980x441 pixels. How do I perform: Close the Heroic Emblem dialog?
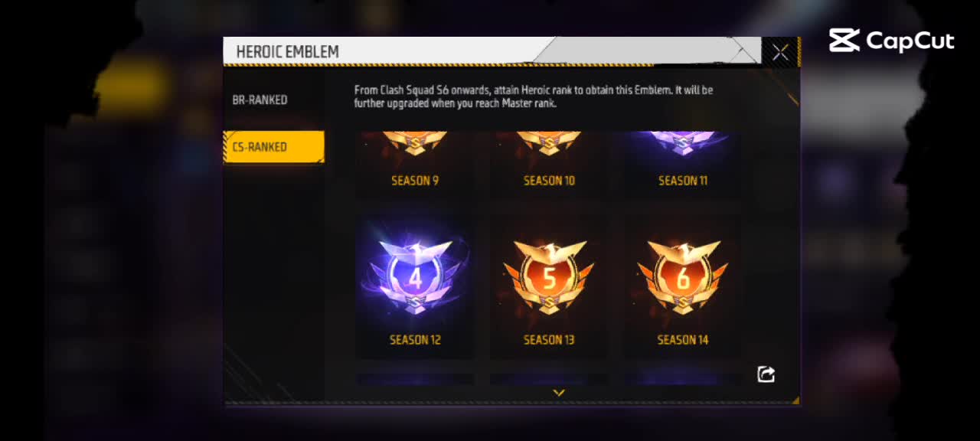click(780, 52)
